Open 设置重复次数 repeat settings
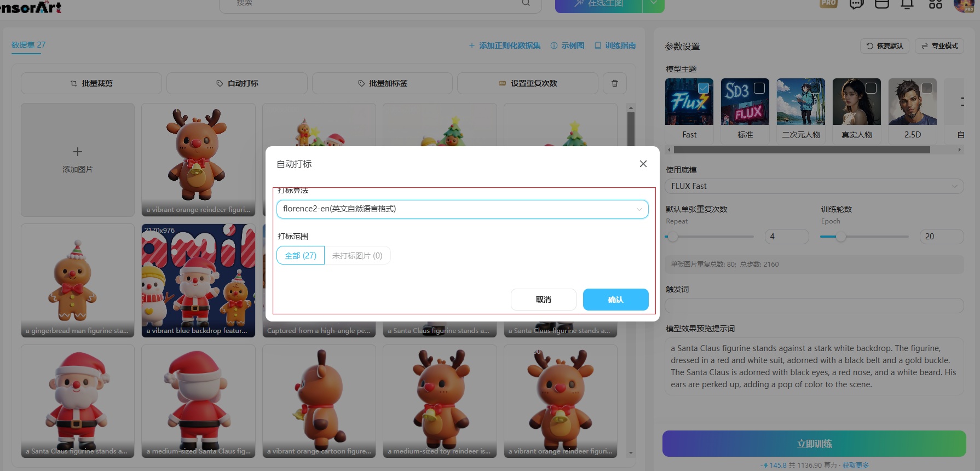 (528, 83)
